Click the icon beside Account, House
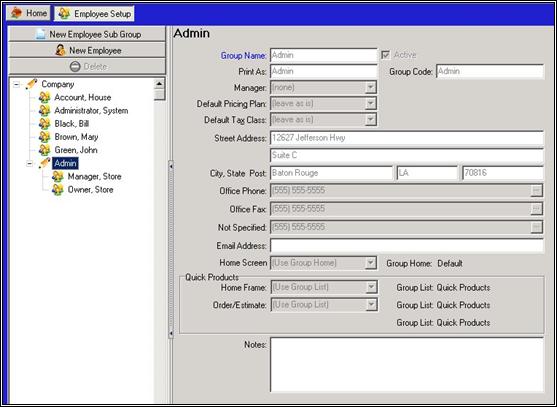 tap(44, 97)
